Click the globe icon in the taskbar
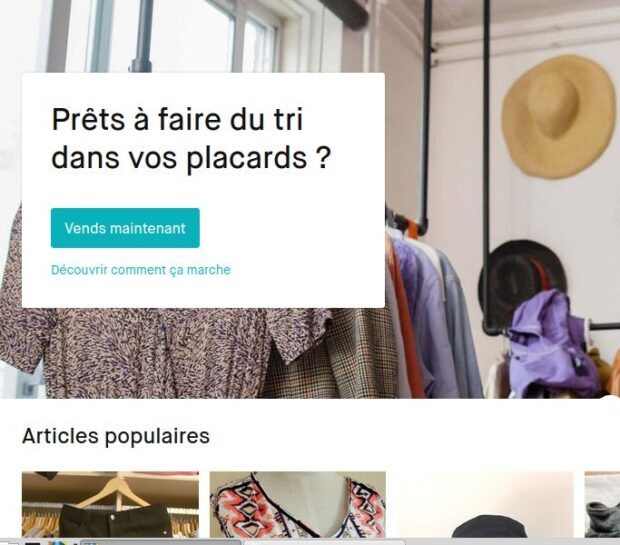 tap(58, 542)
